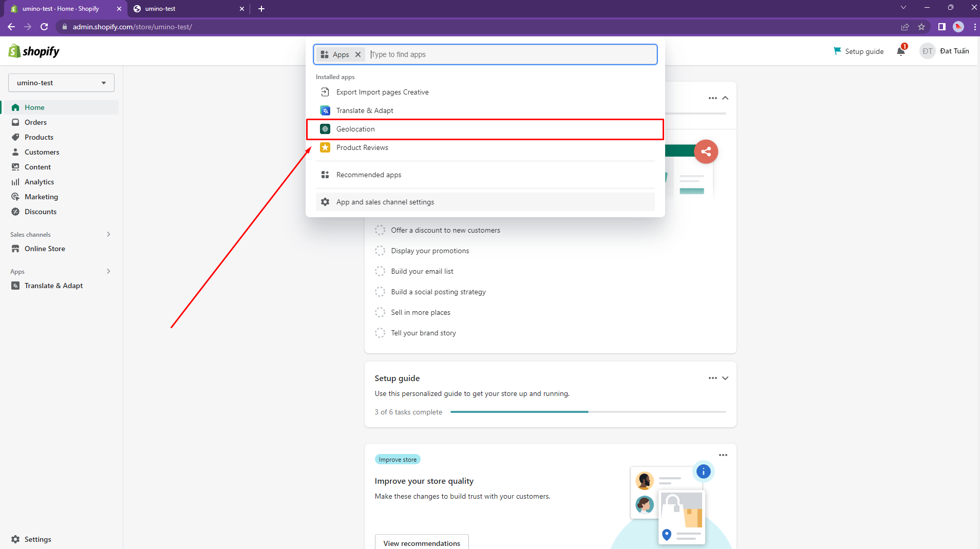Expand the Apps section in sidebar

click(x=108, y=271)
